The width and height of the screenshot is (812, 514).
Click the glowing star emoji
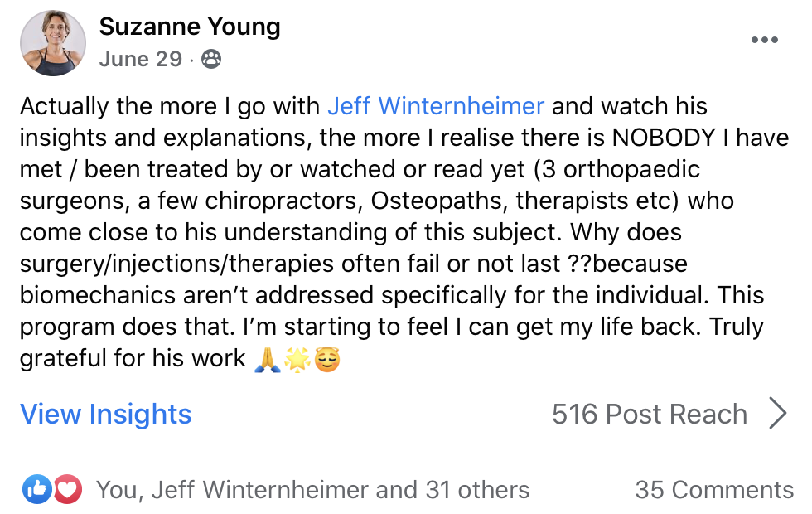coord(297,359)
